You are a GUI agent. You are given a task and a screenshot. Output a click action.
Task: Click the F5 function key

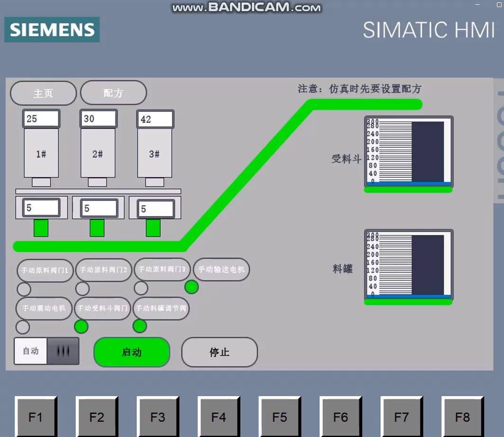(x=279, y=417)
